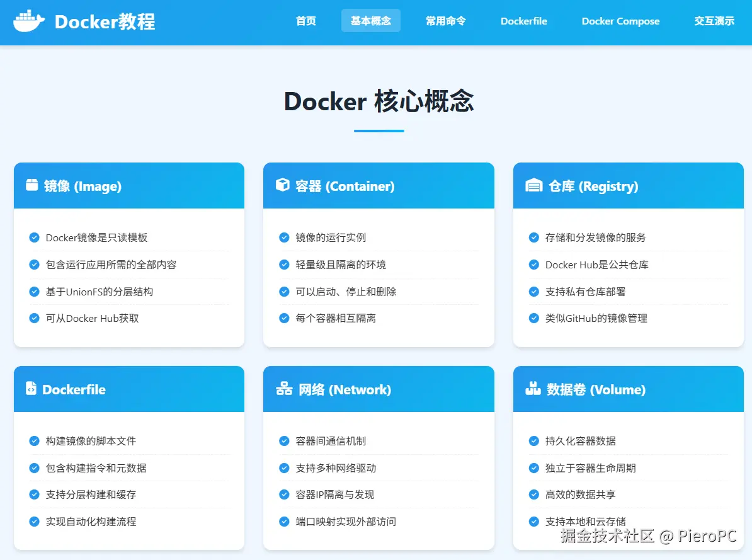Click the text 支持多种网络驱动
This screenshot has width=752, height=560.
[x=336, y=468]
